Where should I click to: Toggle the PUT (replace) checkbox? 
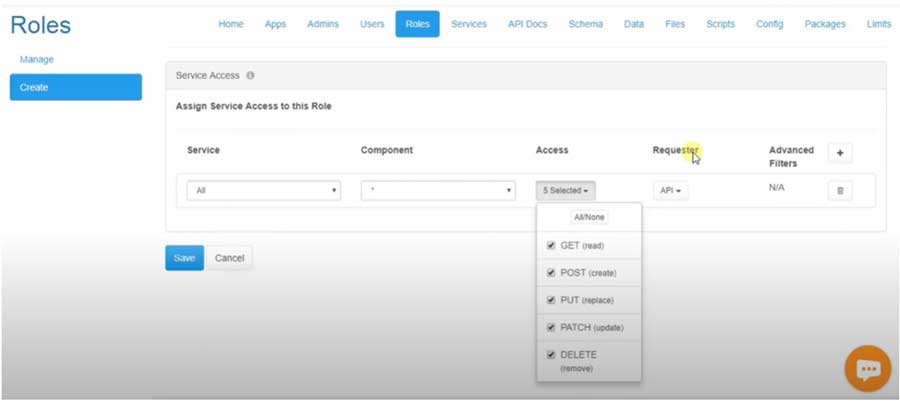pos(551,300)
